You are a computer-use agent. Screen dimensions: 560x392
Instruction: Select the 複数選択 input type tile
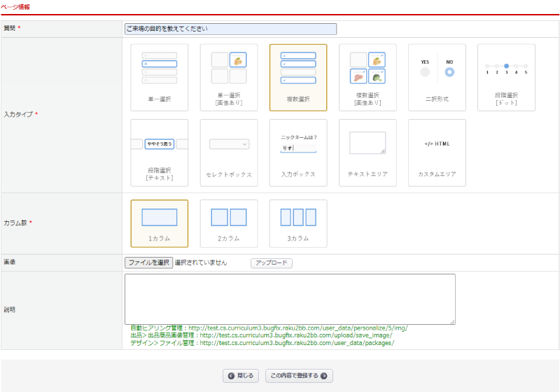pyautogui.click(x=298, y=78)
